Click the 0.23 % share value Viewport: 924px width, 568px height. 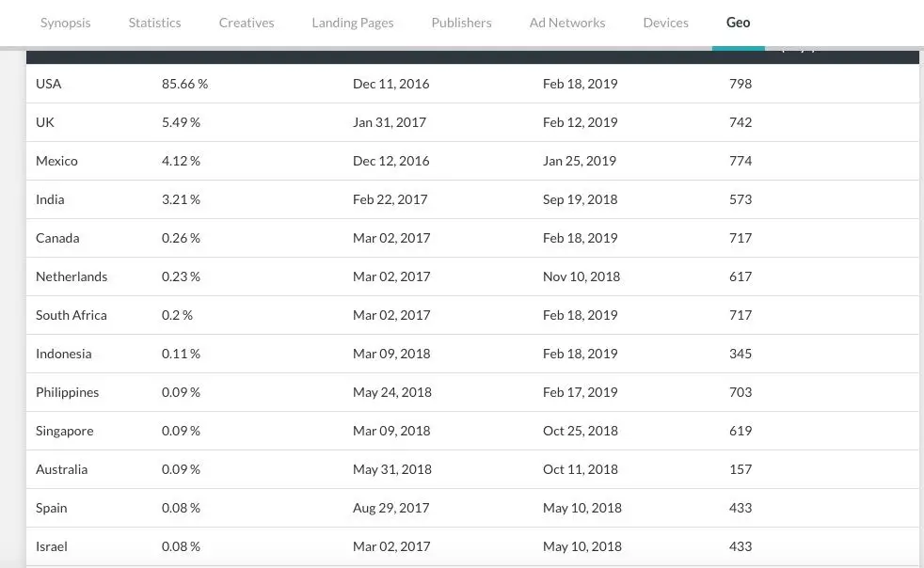pos(181,276)
